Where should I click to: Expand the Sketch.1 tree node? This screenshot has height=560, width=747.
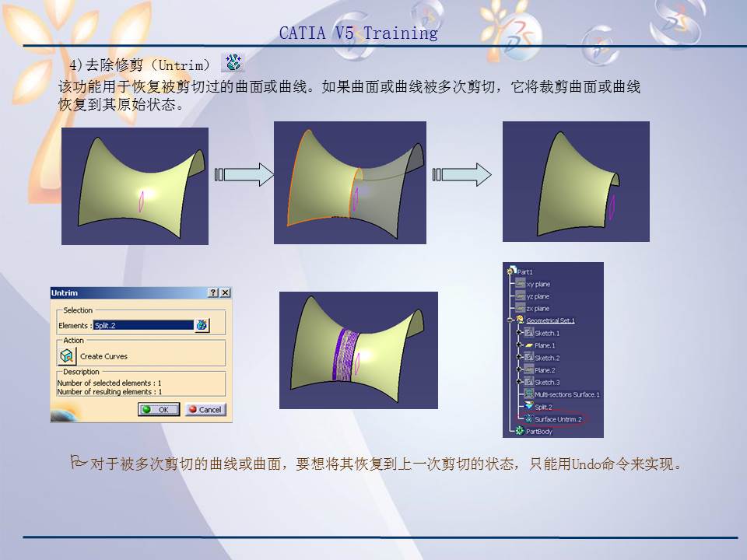(519, 333)
